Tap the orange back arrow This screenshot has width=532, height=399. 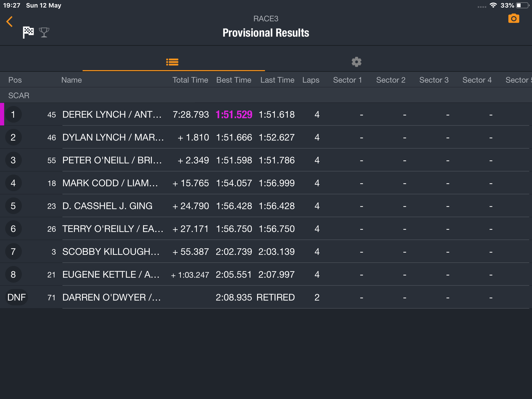[10, 22]
